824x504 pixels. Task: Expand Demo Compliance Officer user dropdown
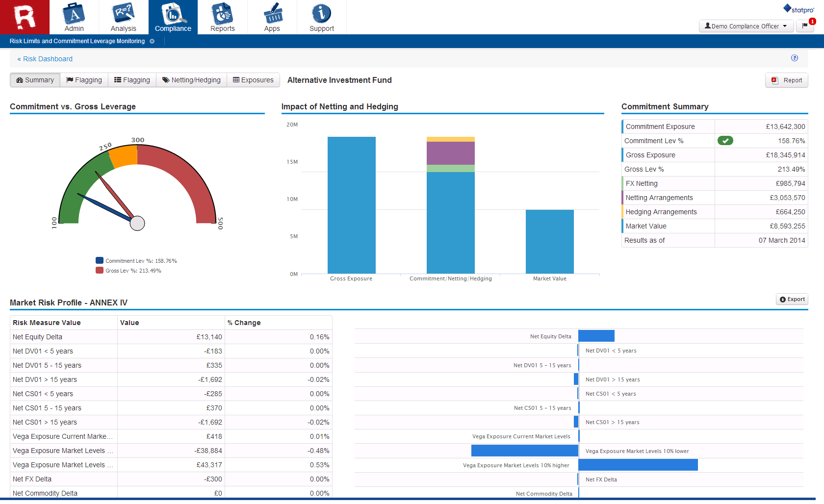(x=746, y=26)
